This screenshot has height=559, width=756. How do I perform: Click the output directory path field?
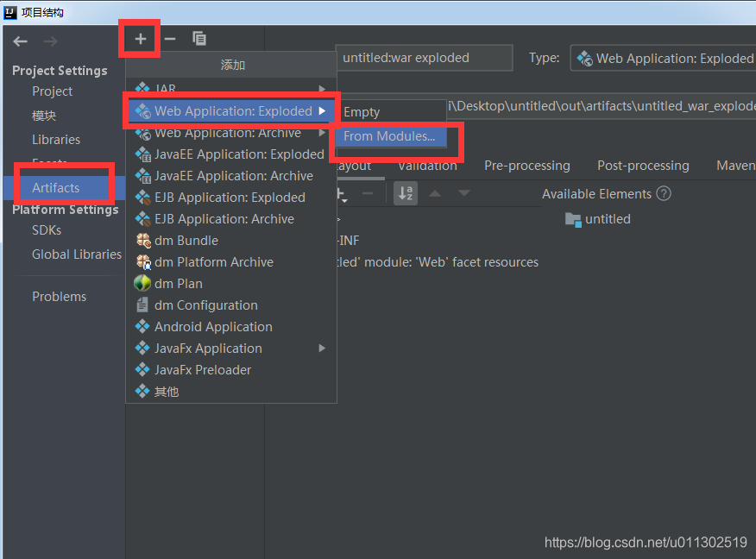point(602,106)
